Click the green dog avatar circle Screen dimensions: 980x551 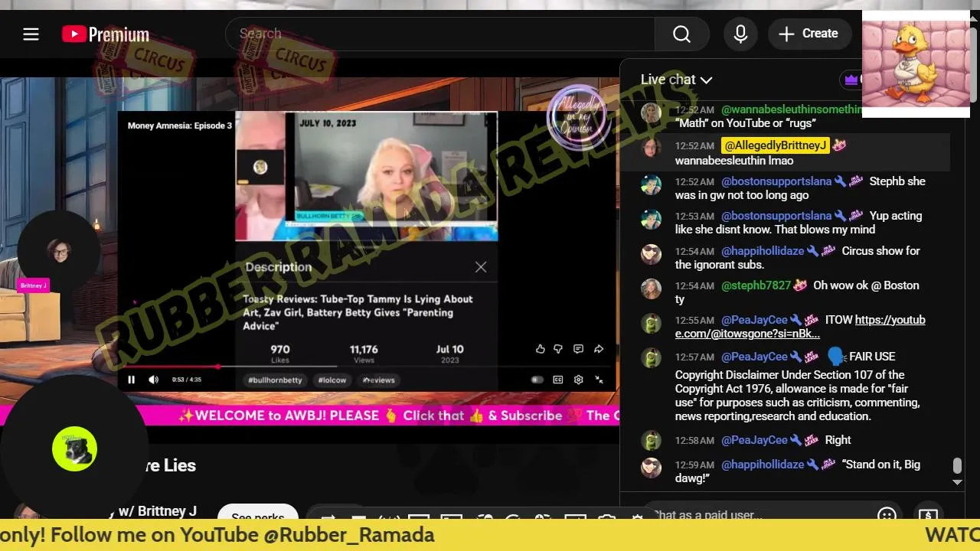(74, 448)
